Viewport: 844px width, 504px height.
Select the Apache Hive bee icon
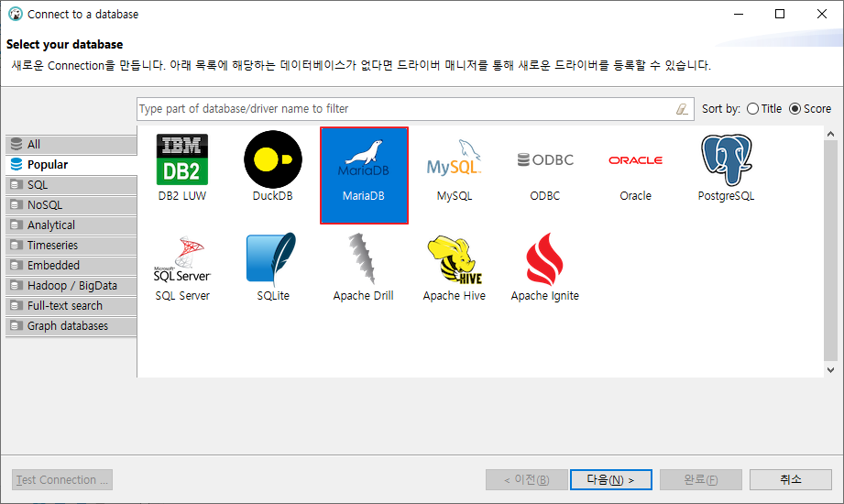click(455, 259)
